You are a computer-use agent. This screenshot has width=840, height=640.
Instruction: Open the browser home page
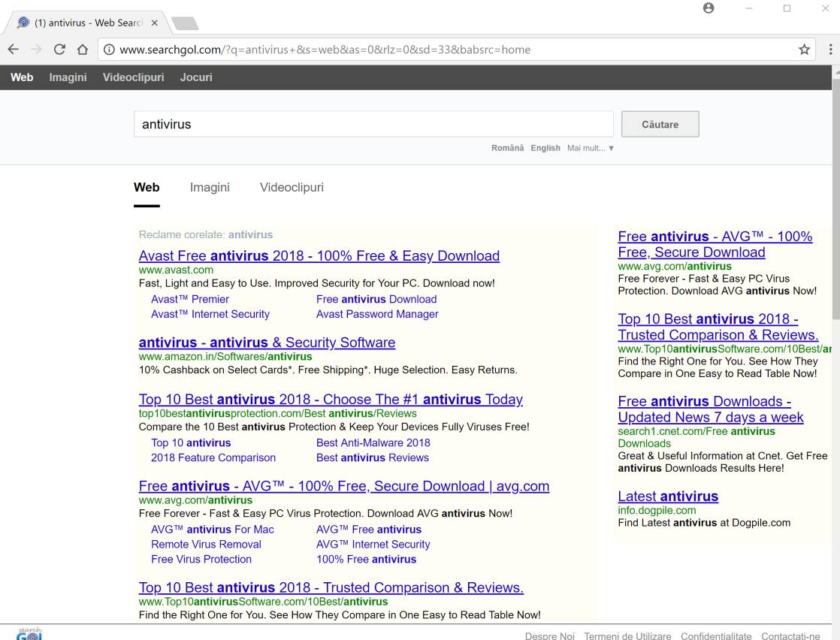pos(83,50)
